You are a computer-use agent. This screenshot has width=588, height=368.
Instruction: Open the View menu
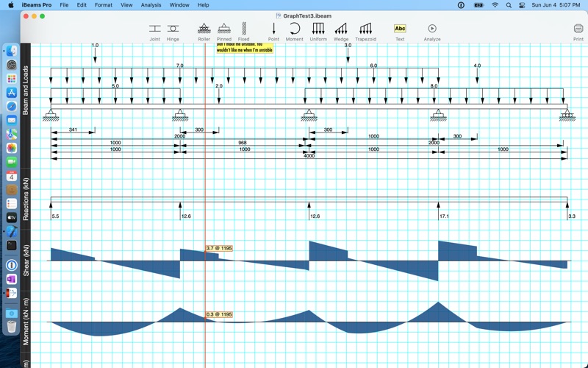126,5
